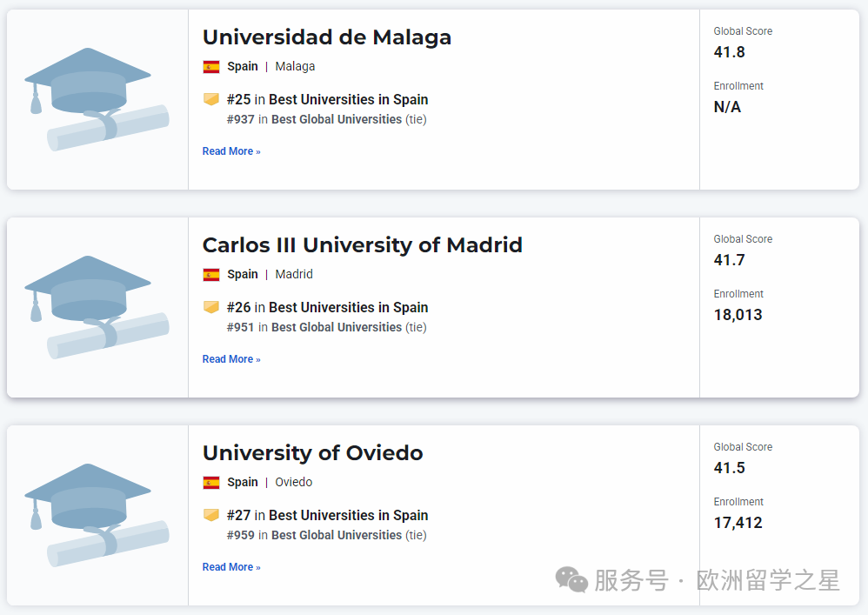Click the ranking badge icon next to #27
Image resolution: width=868 pixels, height=615 pixels.
[x=211, y=515]
